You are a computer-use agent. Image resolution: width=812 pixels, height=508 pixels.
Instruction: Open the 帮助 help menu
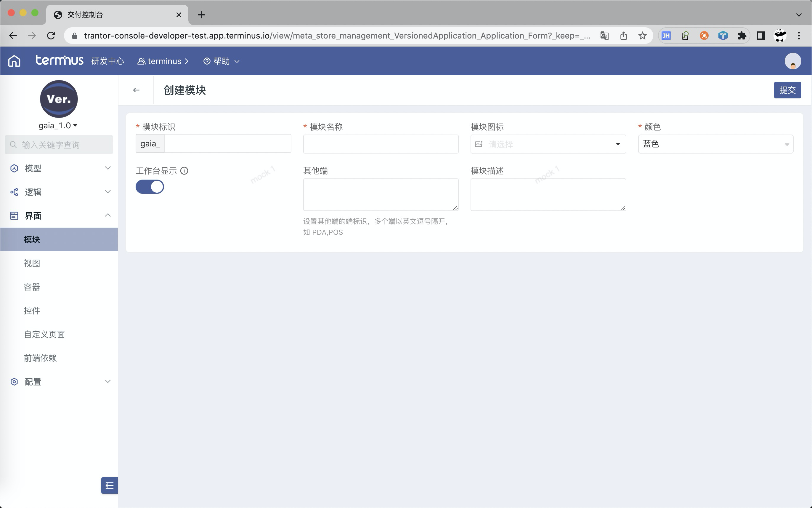coord(221,61)
